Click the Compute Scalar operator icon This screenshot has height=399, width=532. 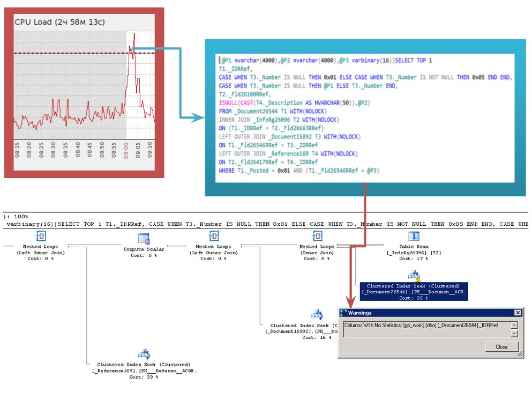click(144, 239)
